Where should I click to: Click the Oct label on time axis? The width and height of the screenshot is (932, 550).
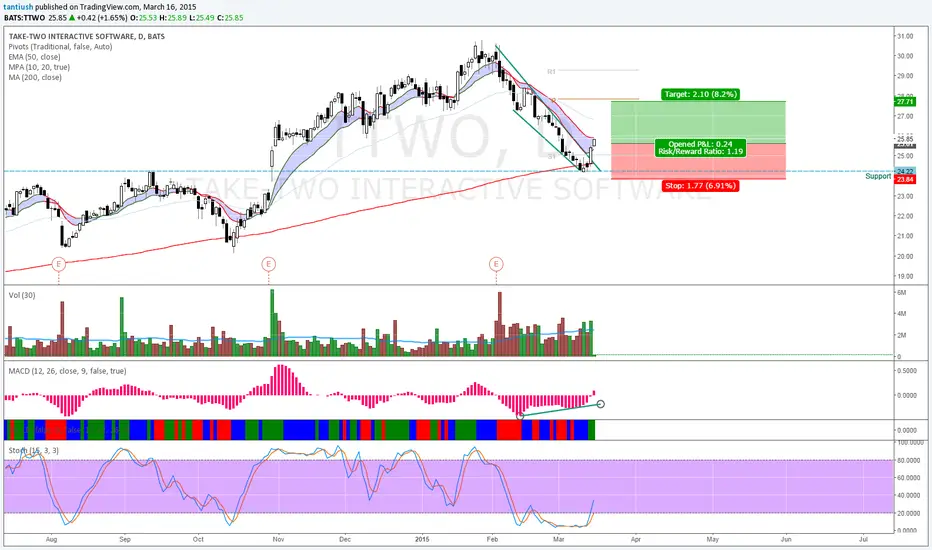[198, 539]
